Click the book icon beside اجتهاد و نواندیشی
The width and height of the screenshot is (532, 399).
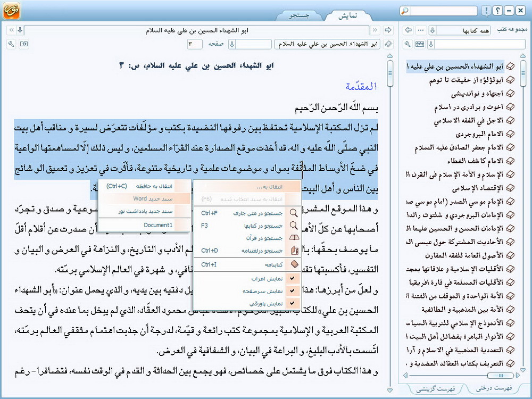[510, 93]
